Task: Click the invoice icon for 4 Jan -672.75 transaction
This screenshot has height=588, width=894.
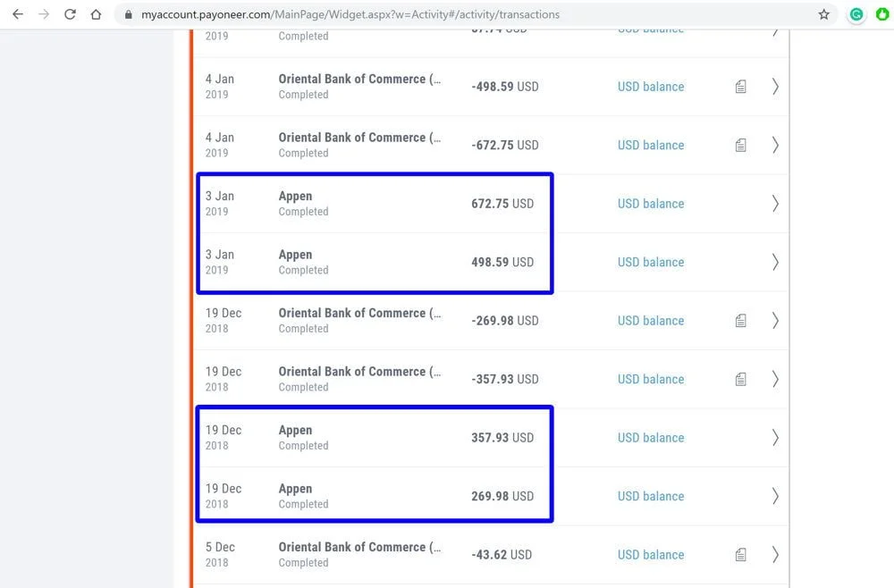Action: point(740,144)
